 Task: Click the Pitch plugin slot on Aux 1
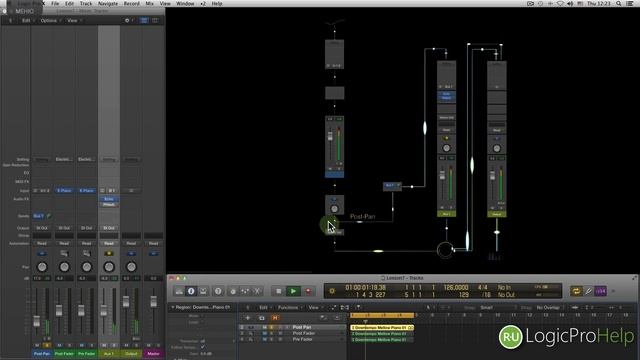(x=109, y=204)
